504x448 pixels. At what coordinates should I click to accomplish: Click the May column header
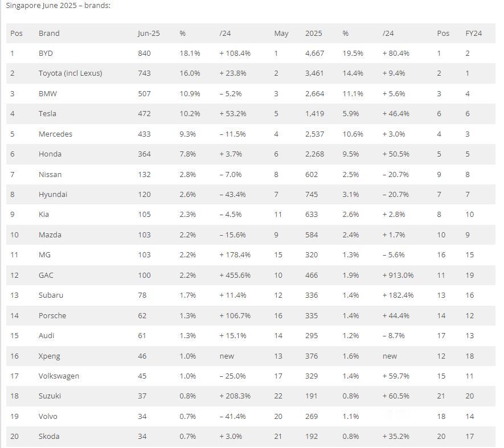click(281, 34)
